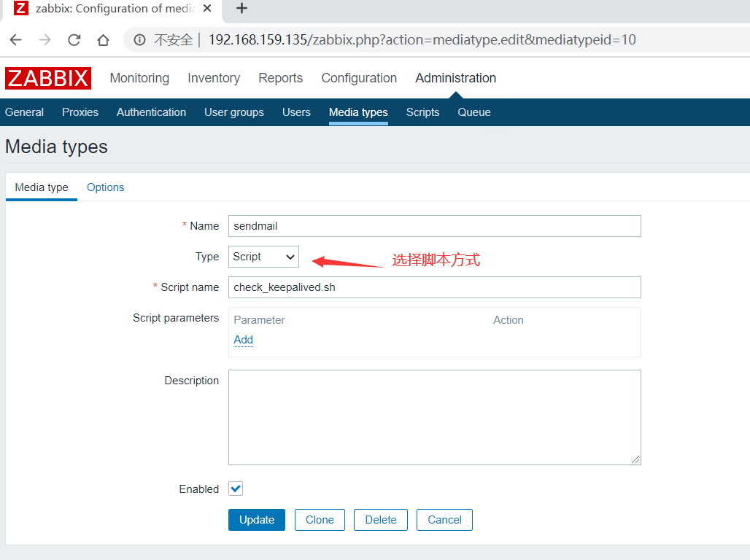Close the zabbix browser tab
The image size is (750, 560).
(x=206, y=8)
